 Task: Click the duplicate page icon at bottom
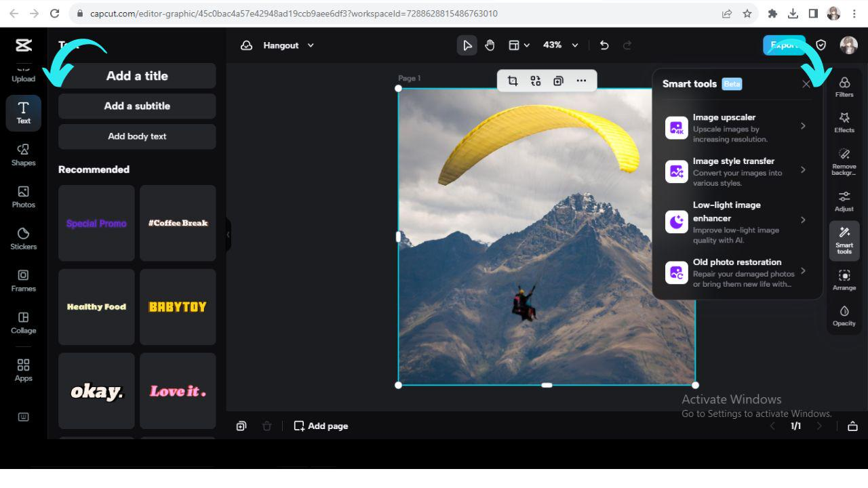[x=241, y=426]
